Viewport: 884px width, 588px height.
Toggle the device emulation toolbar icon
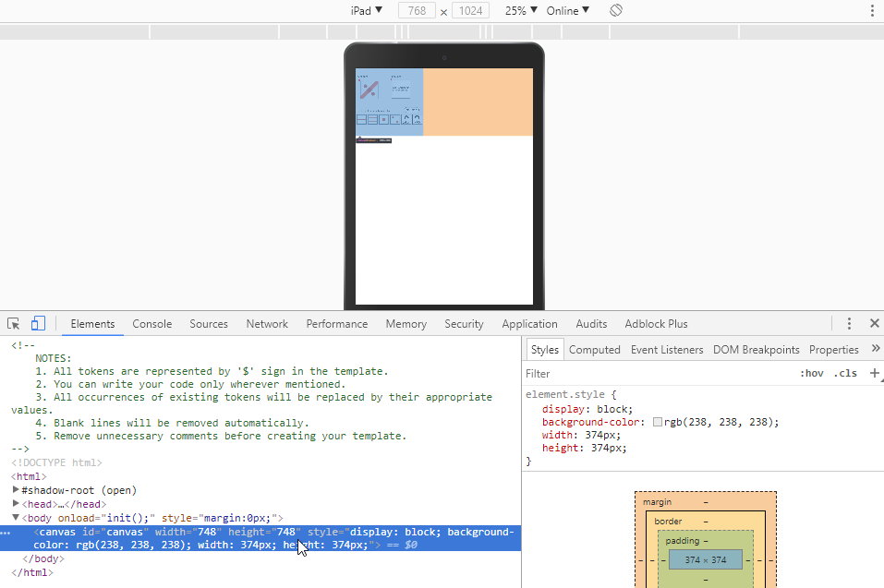37,324
